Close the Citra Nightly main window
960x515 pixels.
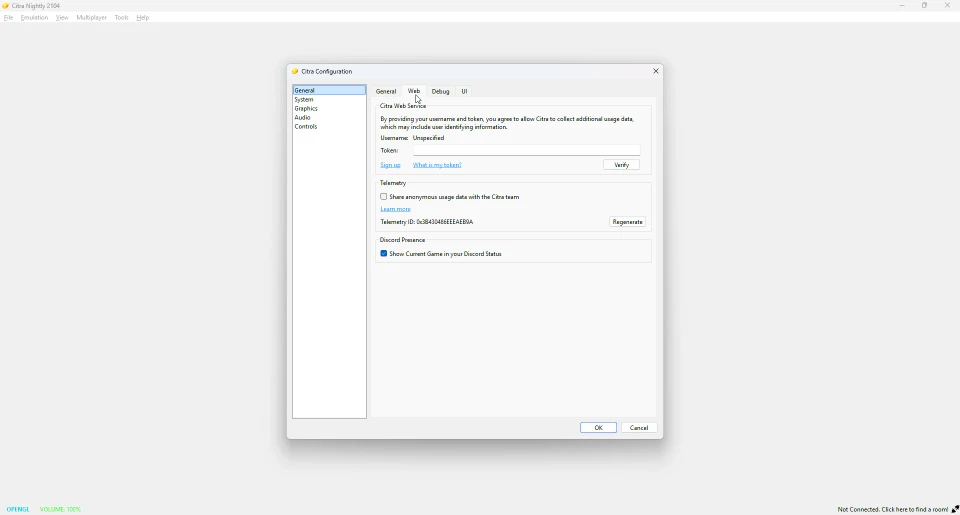click(947, 6)
